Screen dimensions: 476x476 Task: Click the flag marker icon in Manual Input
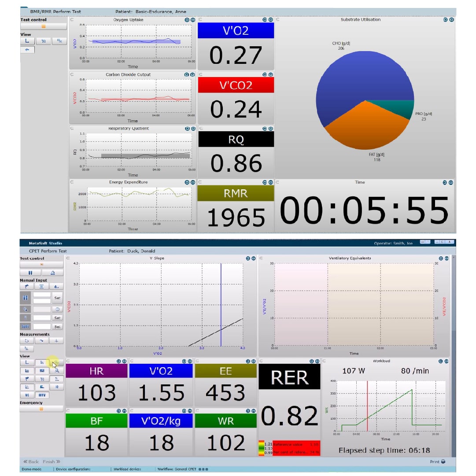27,286
